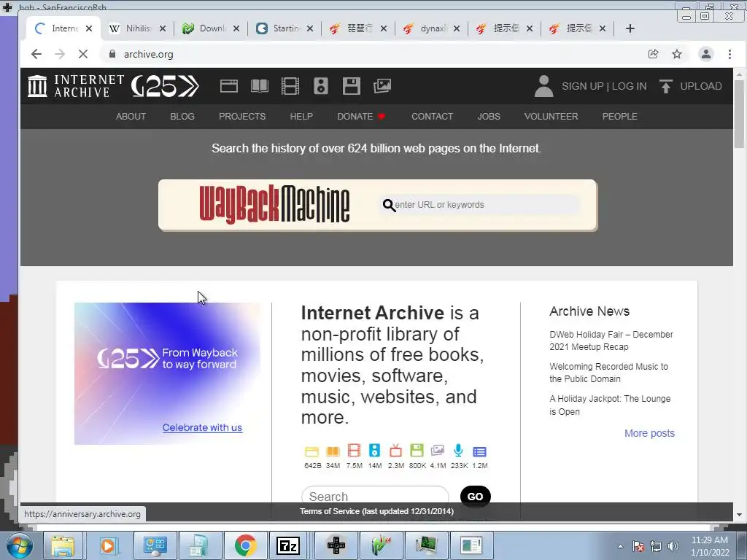The image size is (747, 560).
Task: Click the 233K concerts microphone icon
Action: coord(458,451)
